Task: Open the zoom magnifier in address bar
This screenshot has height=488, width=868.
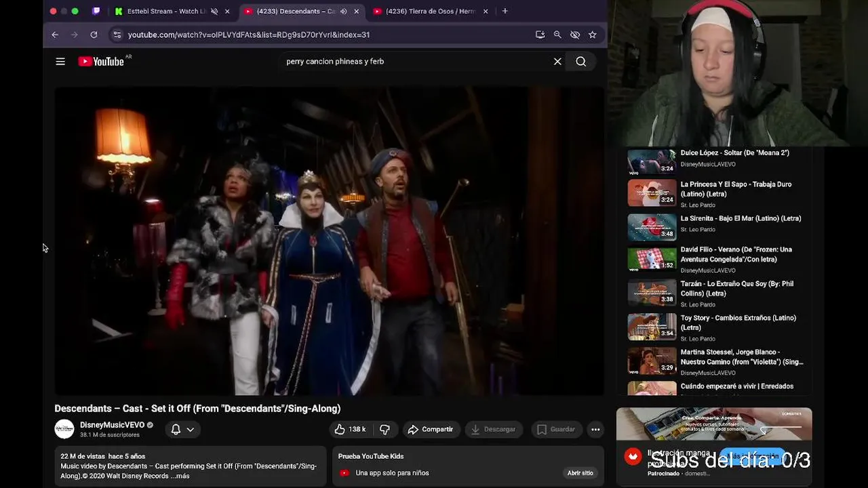Action: click(x=557, y=35)
